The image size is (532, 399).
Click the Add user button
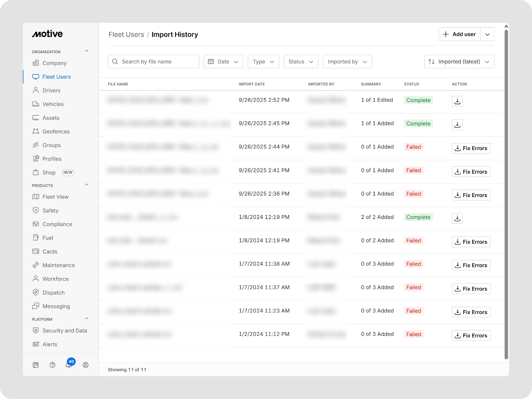(460, 34)
